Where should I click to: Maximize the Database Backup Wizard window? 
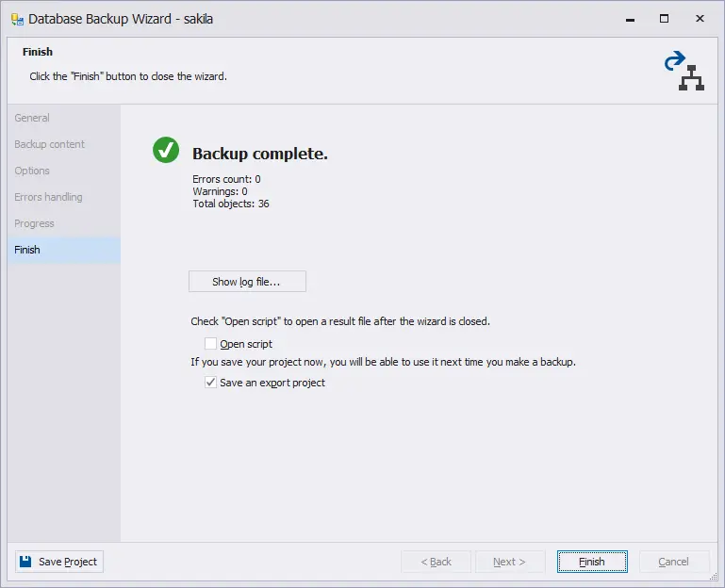664,19
